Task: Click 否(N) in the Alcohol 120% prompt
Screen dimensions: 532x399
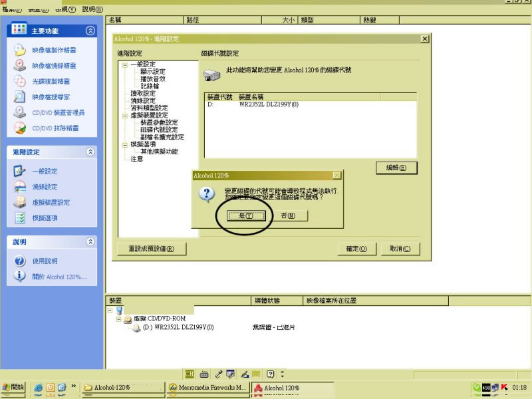Action: [x=289, y=215]
